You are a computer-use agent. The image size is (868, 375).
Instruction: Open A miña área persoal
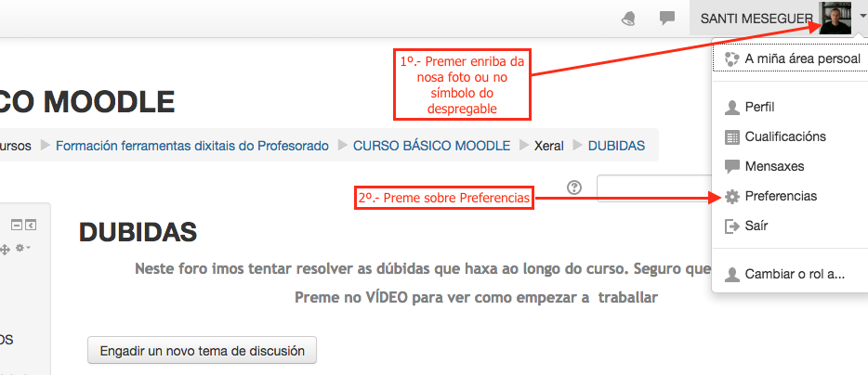click(802, 59)
